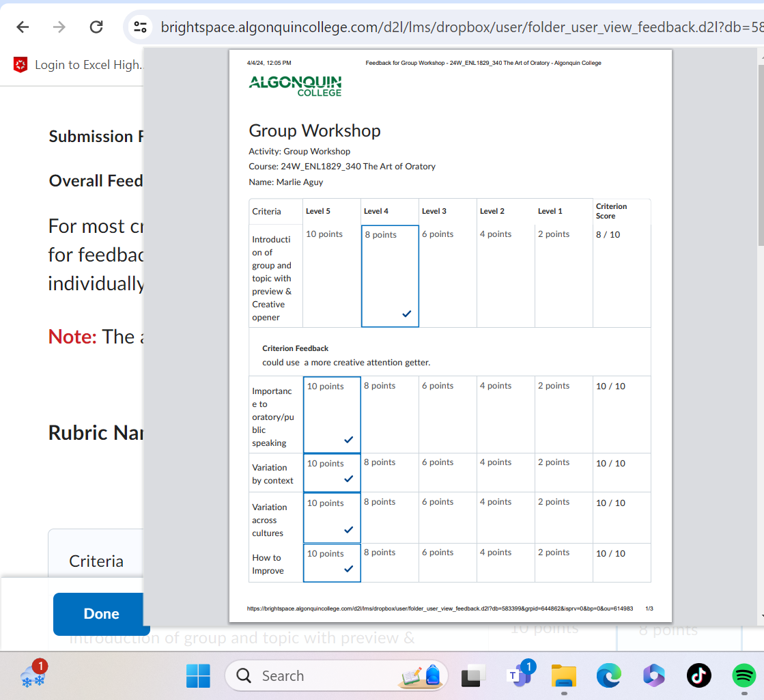Viewport: 764px width, 700px height.
Task: Click the 10 / 10 score for How to Improve
Action: 610,553
